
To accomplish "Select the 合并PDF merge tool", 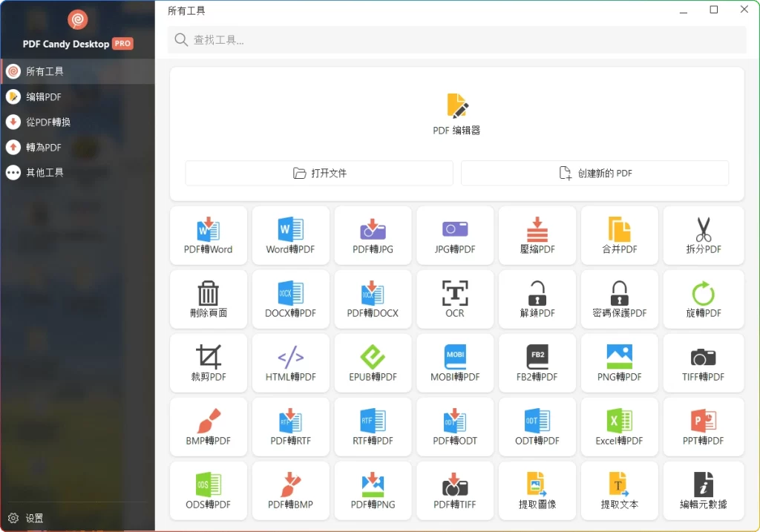I will point(619,235).
